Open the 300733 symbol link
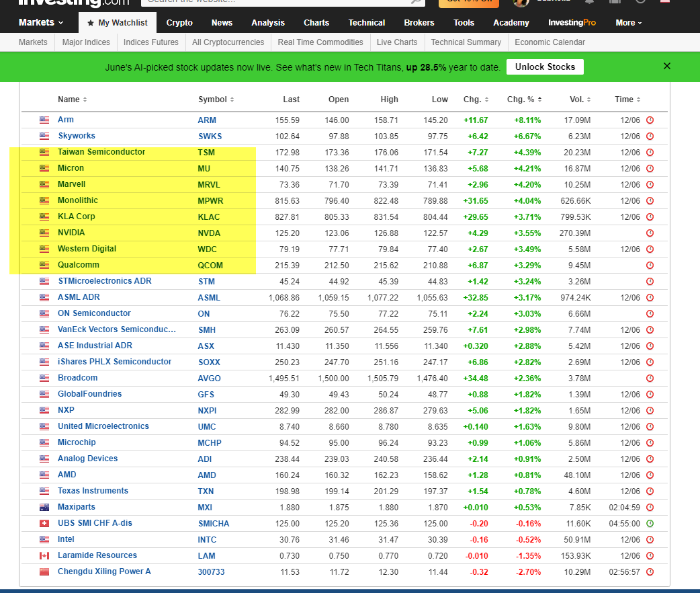This screenshot has height=593, width=700. [211, 572]
